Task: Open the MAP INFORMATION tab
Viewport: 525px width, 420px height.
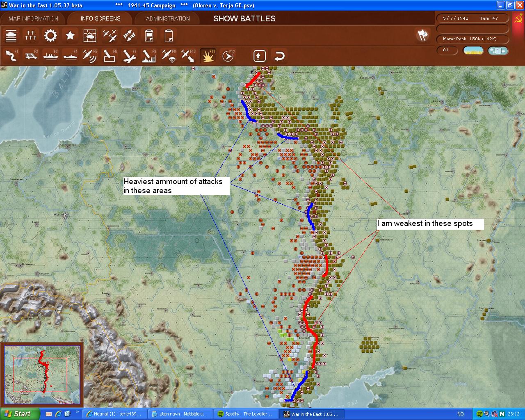Action: tap(33, 18)
